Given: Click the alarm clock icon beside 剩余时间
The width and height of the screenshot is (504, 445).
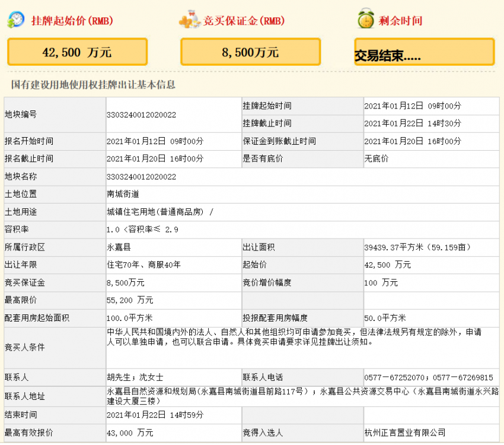Looking at the screenshot, I should (365, 20).
